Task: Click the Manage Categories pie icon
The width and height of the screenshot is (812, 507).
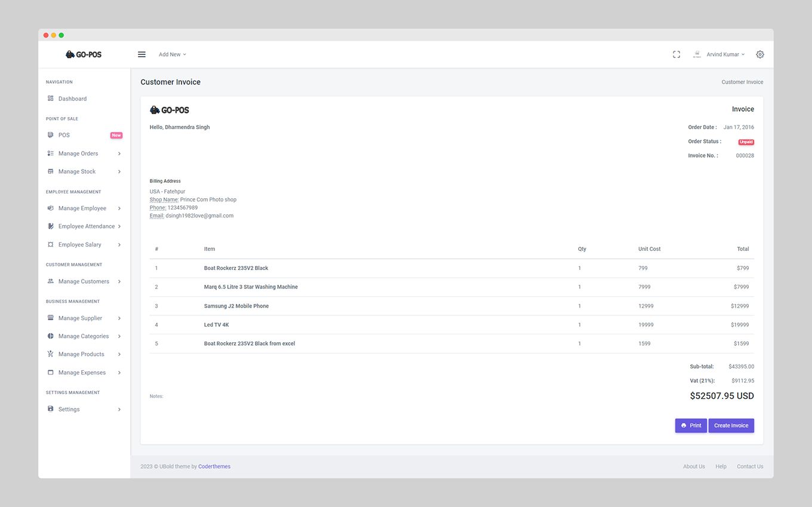Action: 51,336
